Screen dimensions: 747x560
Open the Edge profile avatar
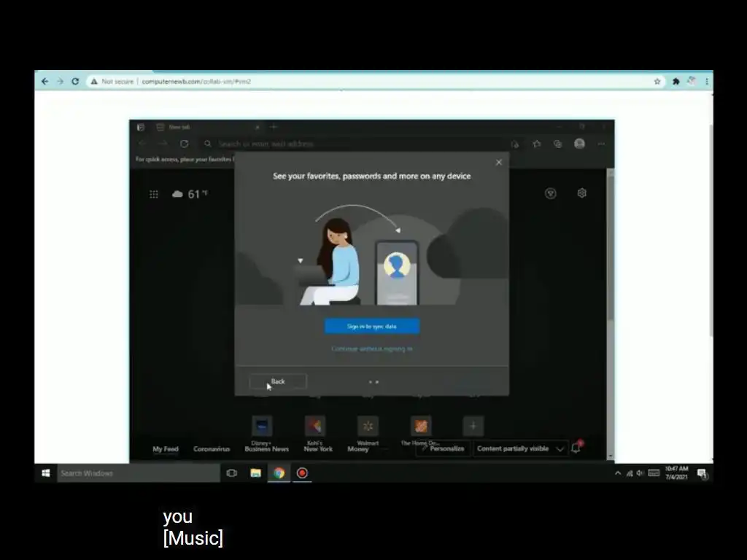(579, 144)
